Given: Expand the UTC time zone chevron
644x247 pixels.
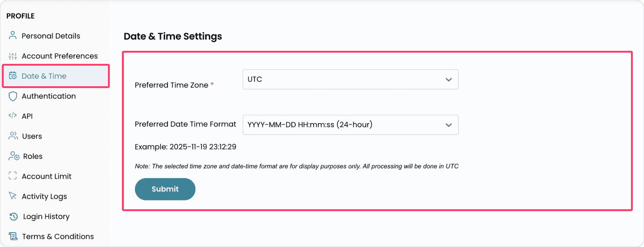Looking at the screenshot, I should [449, 80].
